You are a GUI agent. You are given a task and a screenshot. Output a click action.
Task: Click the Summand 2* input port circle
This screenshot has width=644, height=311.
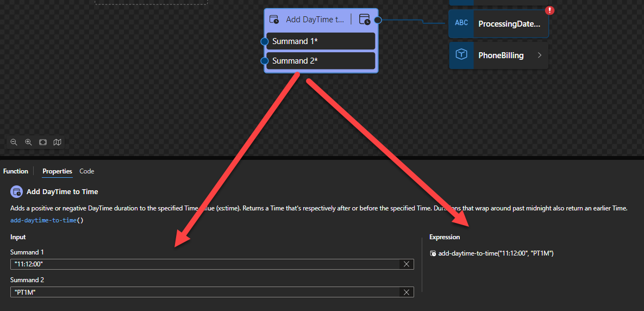[265, 61]
